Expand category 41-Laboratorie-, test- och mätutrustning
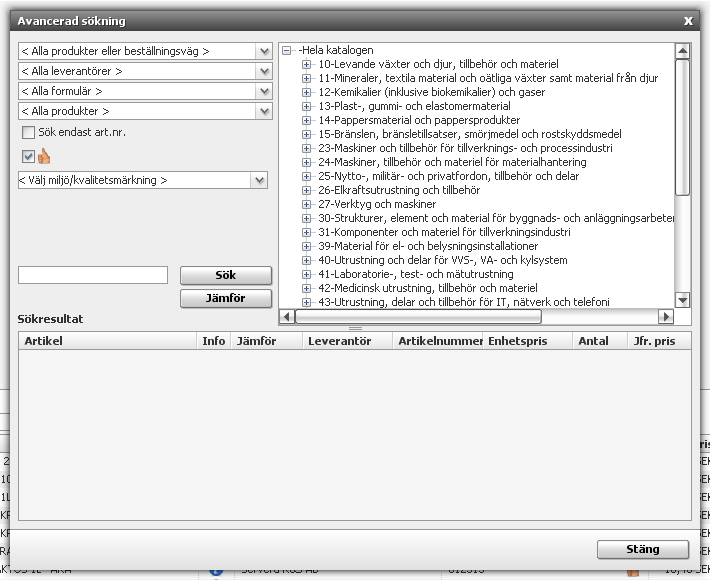Viewport: 710px width, 580px height. (x=307, y=275)
